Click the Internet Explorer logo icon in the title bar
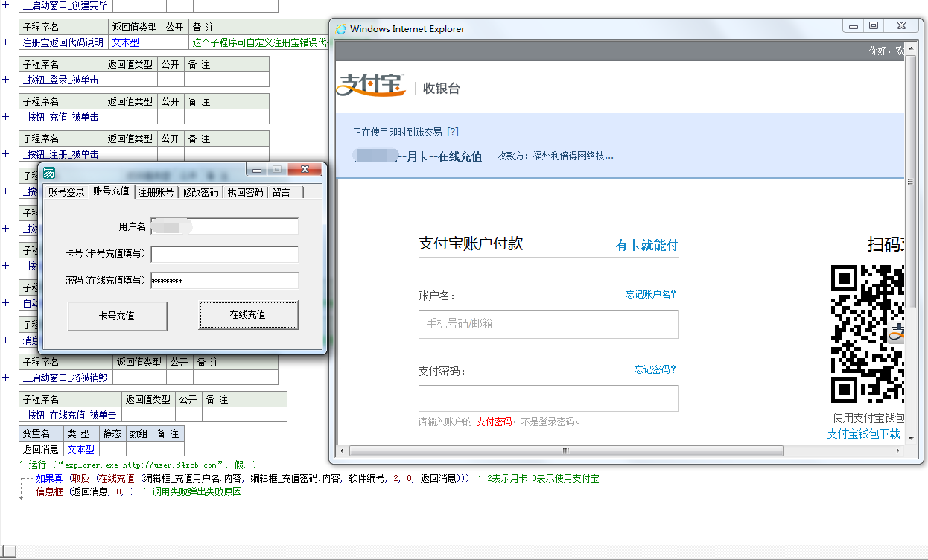Viewport: 928px width, 560px height. point(341,29)
